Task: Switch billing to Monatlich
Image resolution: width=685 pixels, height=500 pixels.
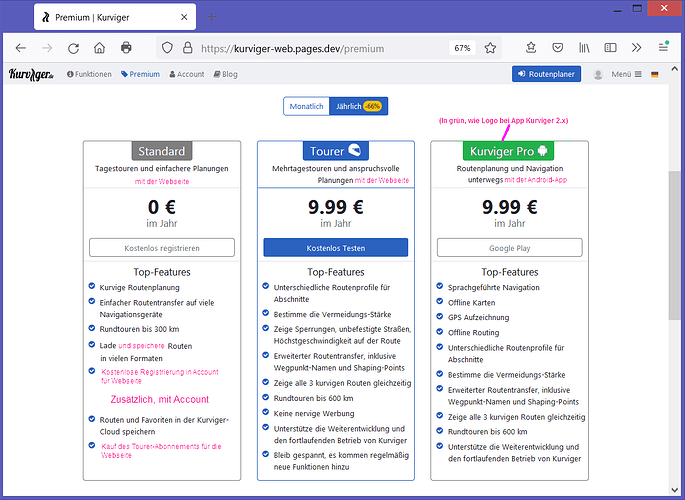Action: (x=306, y=106)
